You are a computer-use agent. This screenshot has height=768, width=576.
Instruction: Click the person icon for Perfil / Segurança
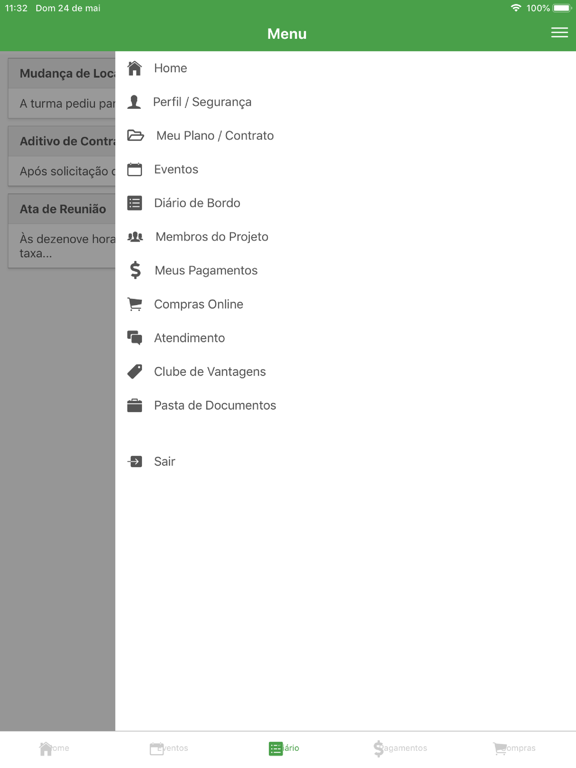click(134, 102)
